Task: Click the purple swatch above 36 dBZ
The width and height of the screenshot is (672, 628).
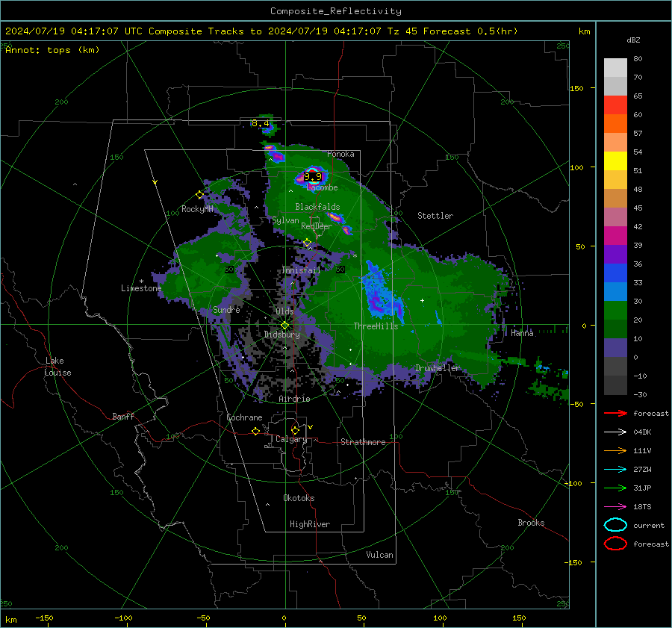Action: coord(615,254)
